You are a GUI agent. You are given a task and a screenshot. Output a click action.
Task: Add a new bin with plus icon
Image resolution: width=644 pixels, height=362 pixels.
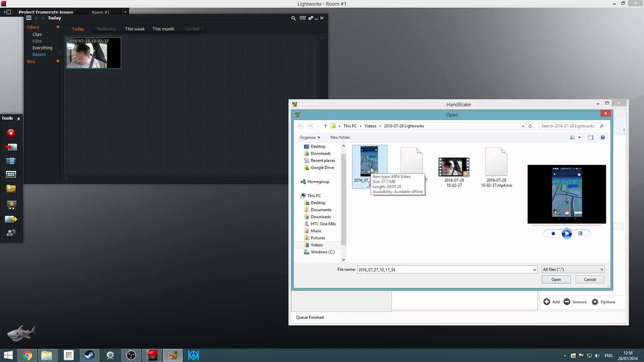click(x=58, y=61)
